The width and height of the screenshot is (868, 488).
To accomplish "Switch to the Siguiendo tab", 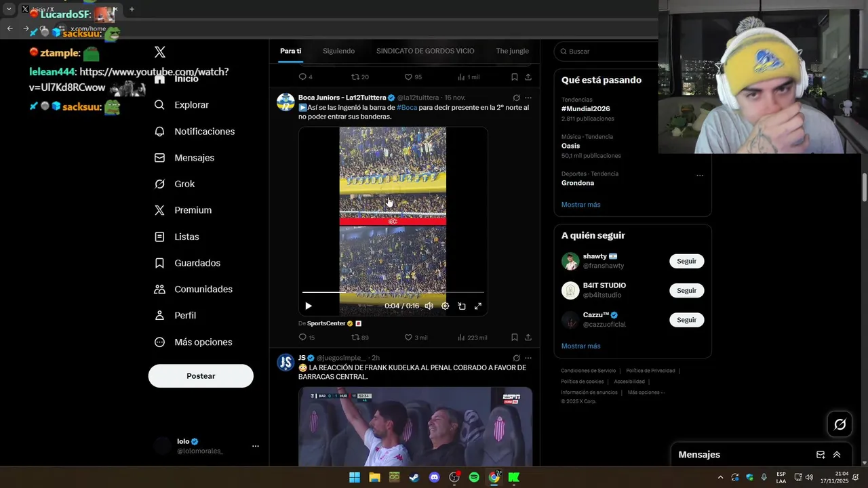I will coord(338,51).
